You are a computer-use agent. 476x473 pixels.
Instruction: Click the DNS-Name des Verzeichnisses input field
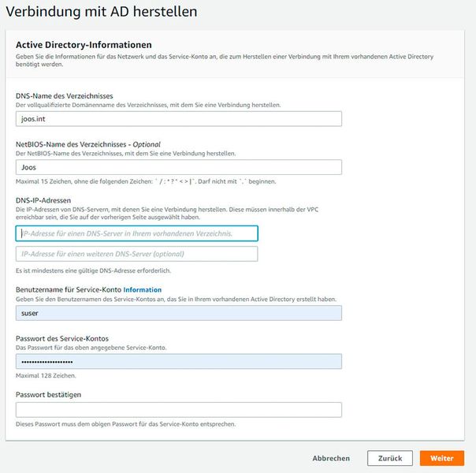click(x=178, y=119)
